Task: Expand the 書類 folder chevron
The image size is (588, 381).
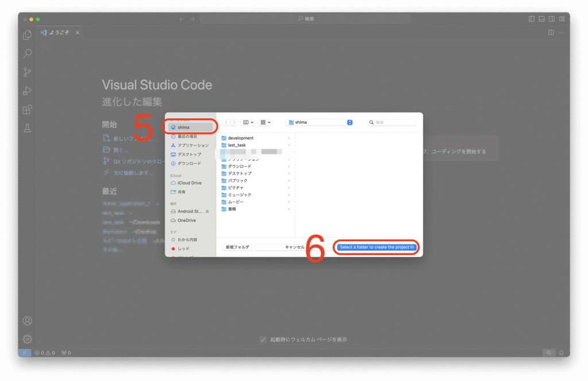Action: [x=289, y=209]
